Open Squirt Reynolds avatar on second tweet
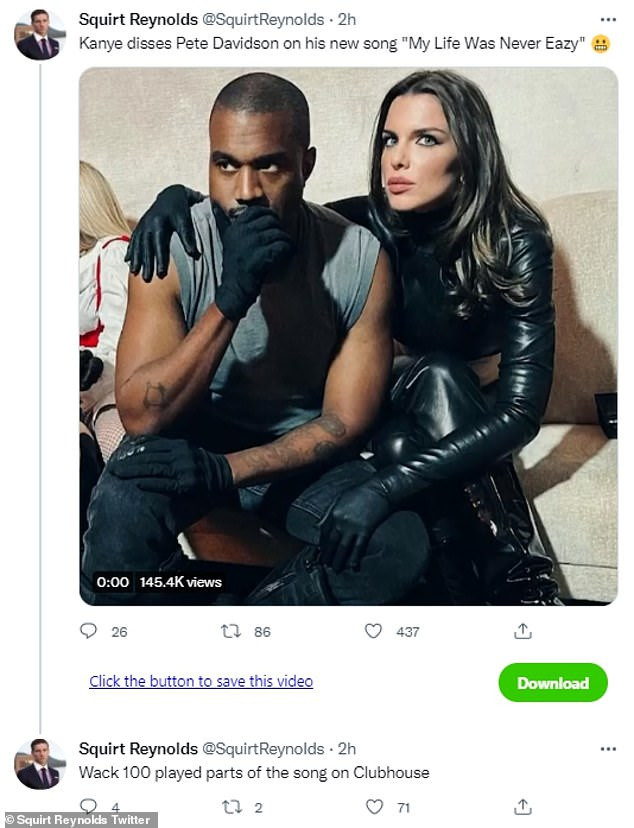Image resolution: width=634 pixels, height=828 pixels. [x=39, y=765]
